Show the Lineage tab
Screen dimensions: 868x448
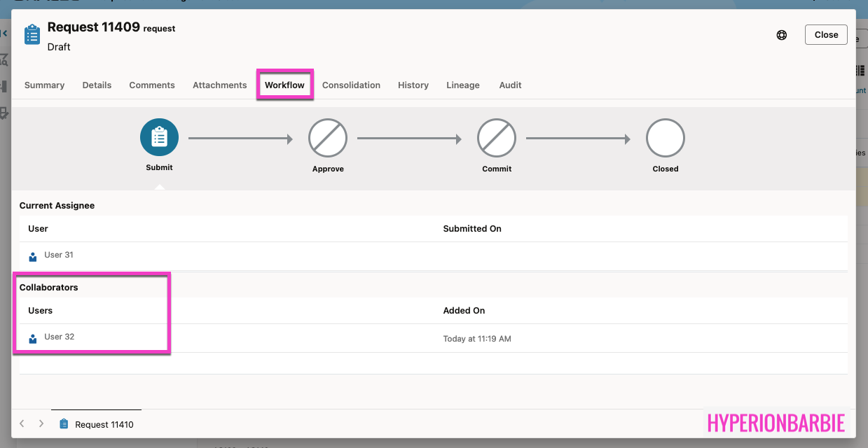(463, 85)
